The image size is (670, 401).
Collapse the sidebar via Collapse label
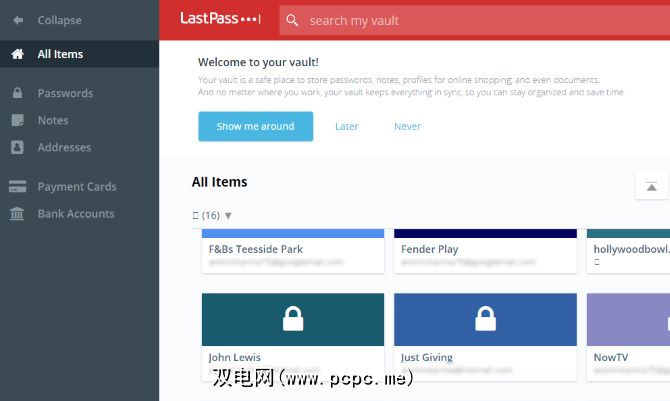(59, 20)
